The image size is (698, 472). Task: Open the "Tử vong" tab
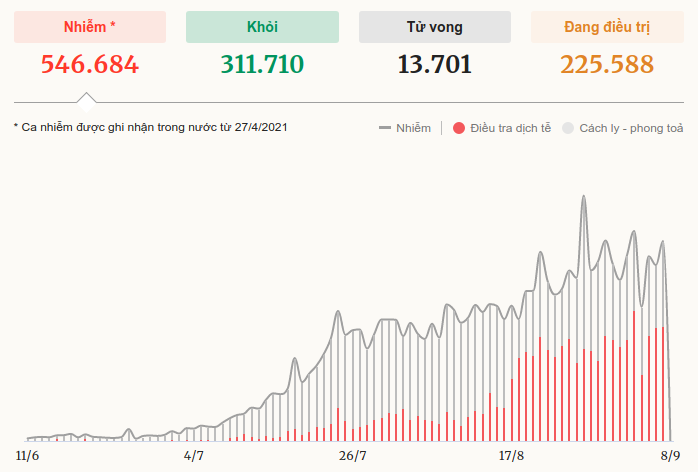(x=435, y=27)
